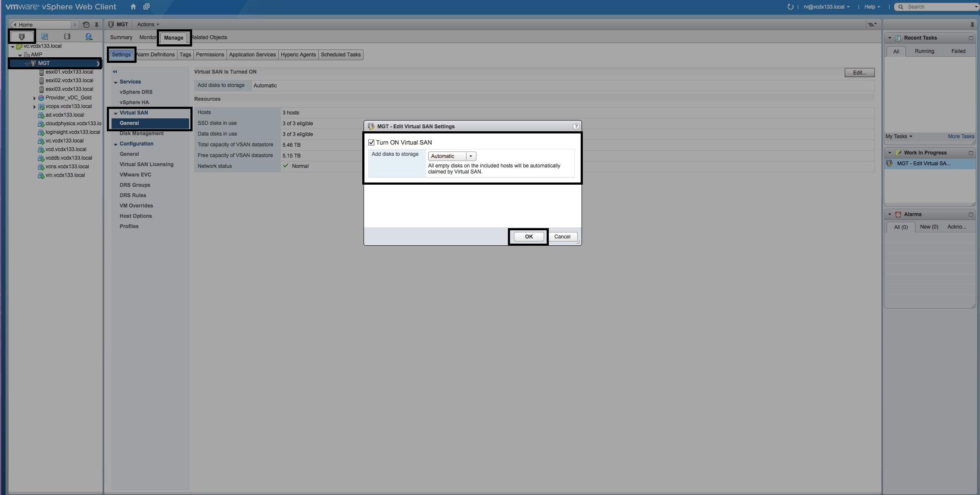Click the Home icon in header
The height and width of the screenshot is (495, 980).
133,6
